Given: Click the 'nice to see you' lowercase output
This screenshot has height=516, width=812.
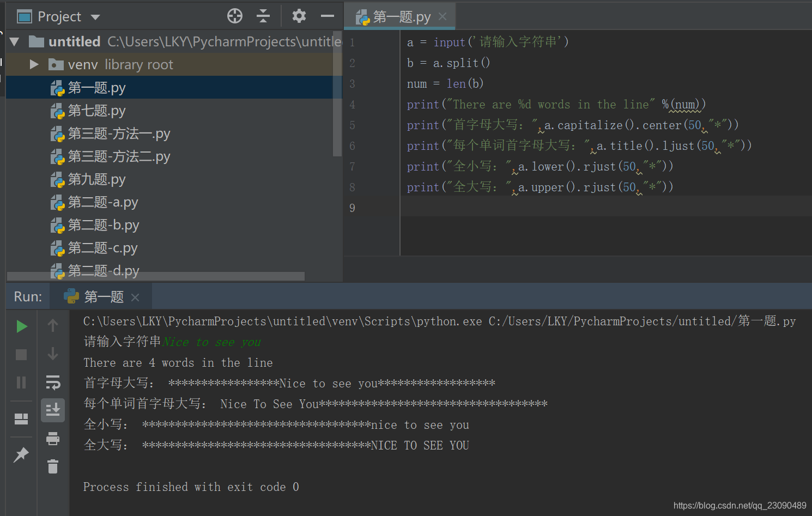Looking at the screenshot, I should click(x=420, y=425).
